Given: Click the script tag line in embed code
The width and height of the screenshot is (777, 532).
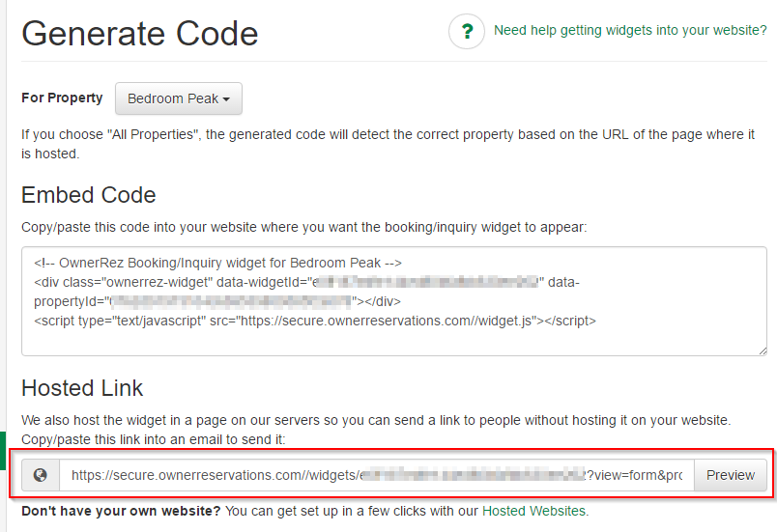Looking at the screenshot, I should pos(315,321).
